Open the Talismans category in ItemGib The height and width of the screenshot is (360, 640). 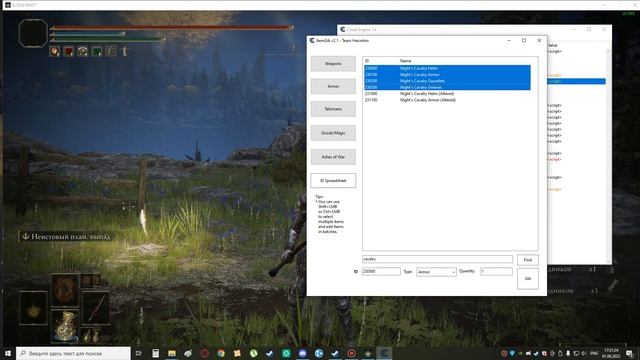coord(333,109)
